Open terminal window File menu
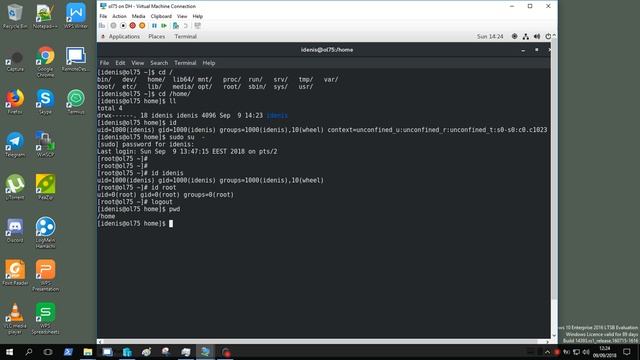This screenshot has width=640, height=360. 104,63
